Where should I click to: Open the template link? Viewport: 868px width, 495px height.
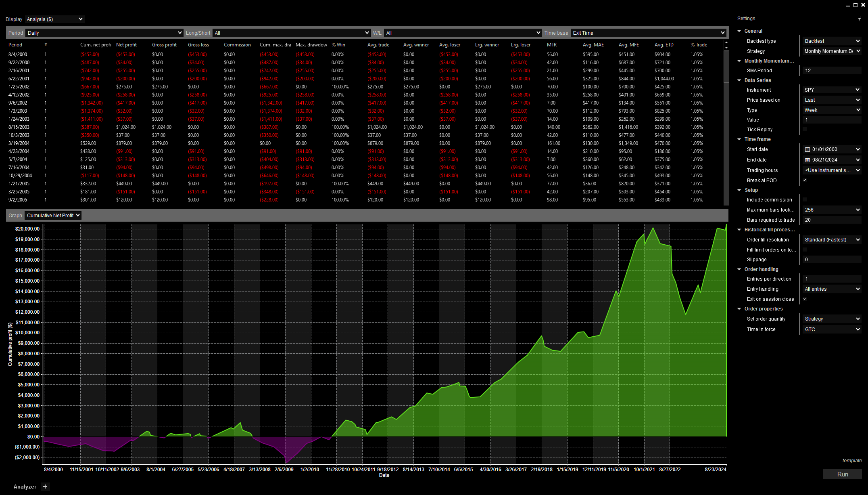point(852,461)
